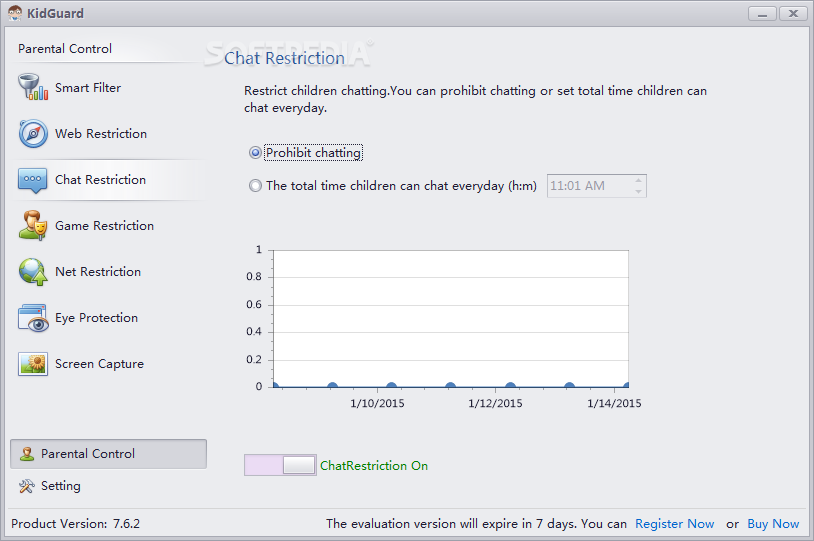
Task: Go to the Game Restriction section
Action: pyautogui.click(x=109, y=225)
